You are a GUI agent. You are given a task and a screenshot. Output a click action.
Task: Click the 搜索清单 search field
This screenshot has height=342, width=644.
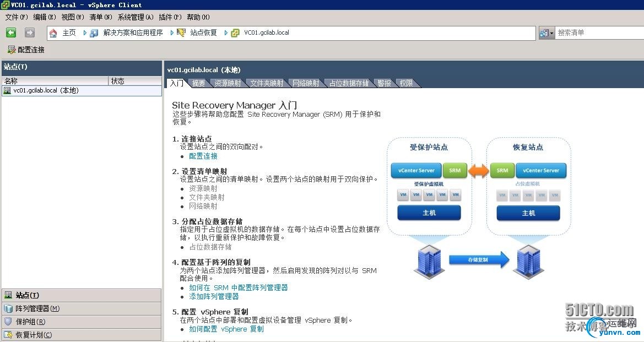(599, 33)
